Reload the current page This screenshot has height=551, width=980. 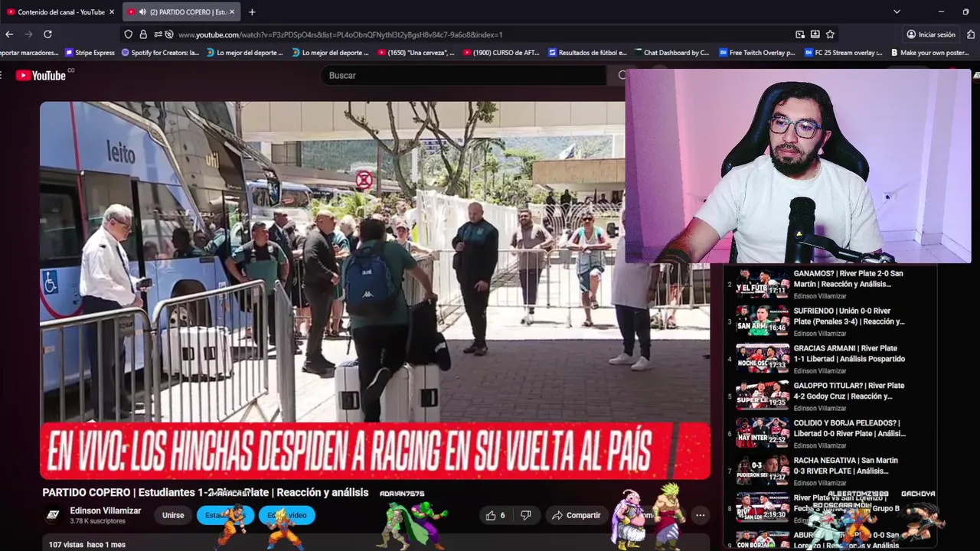pyautogui.click(x=47, y=34)
